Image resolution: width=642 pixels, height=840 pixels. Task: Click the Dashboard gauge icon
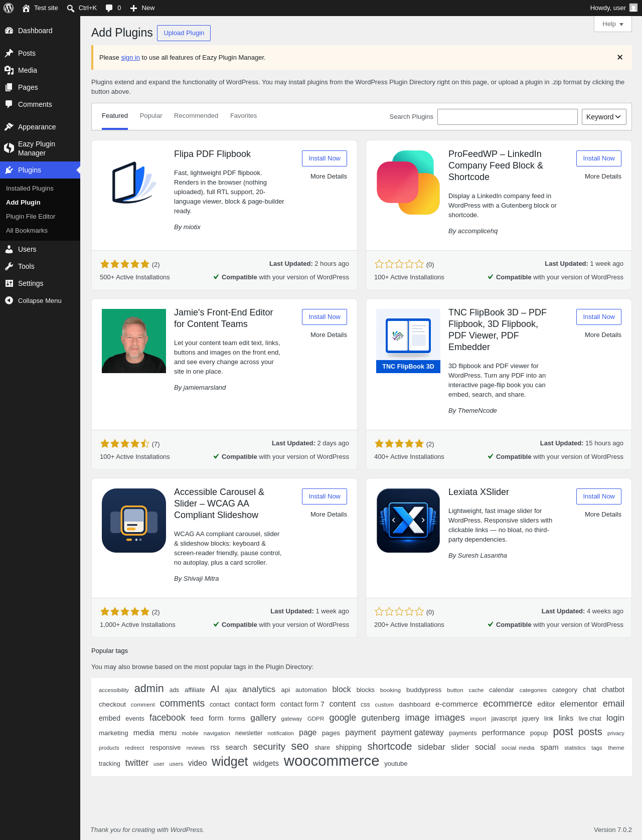(x=9, y=31)
